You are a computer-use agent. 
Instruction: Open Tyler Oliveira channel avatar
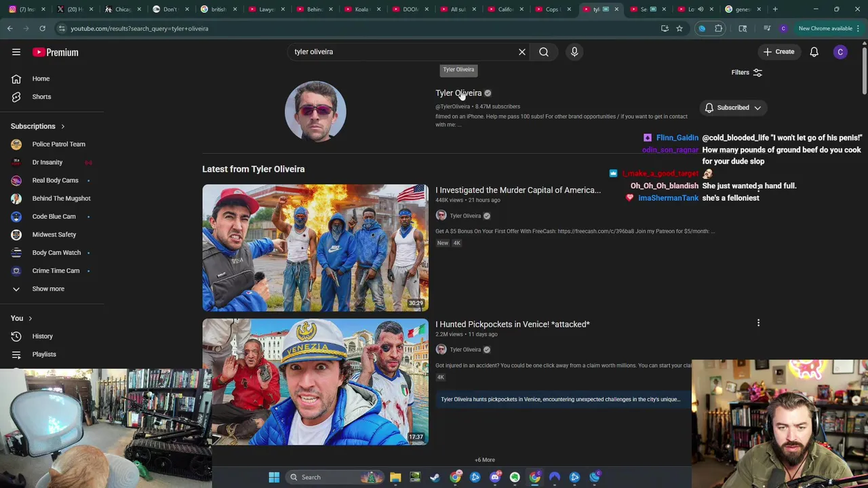[x=315, y=111]
